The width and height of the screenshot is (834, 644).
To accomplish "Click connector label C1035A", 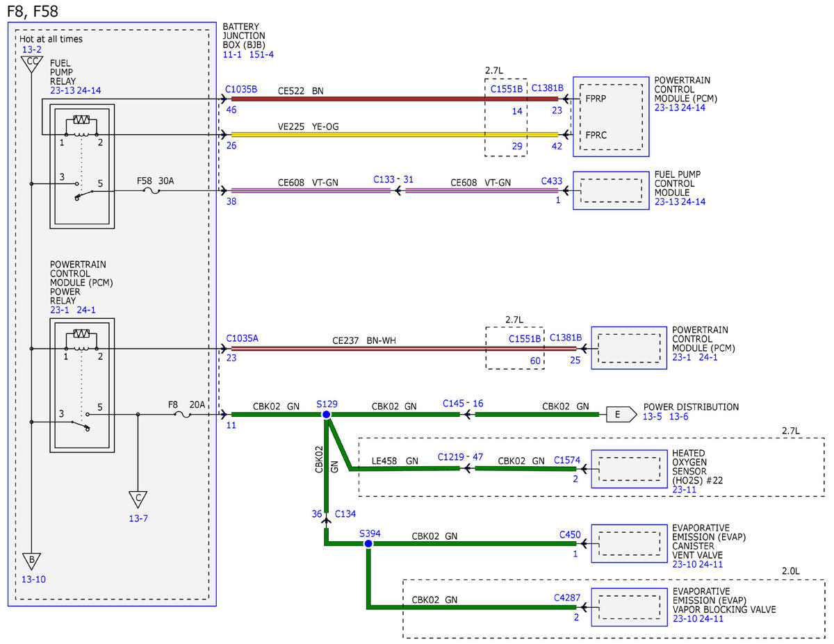I will tap(242, 338).
